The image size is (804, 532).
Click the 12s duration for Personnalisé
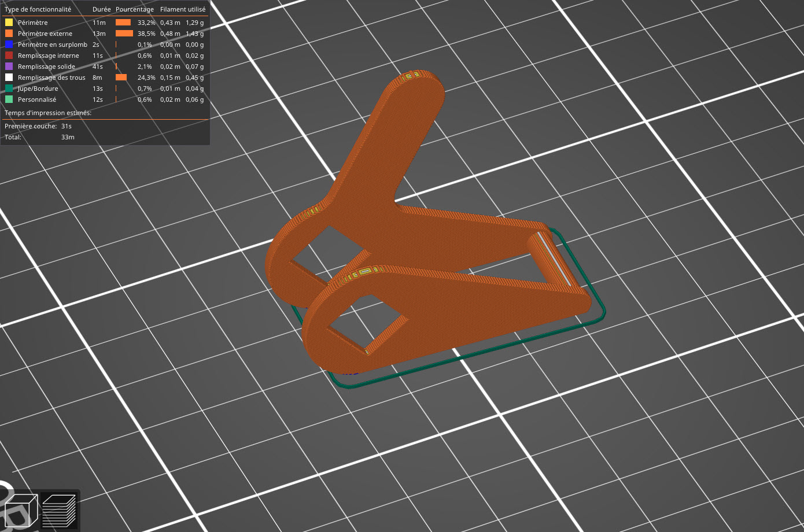[98, 99]
